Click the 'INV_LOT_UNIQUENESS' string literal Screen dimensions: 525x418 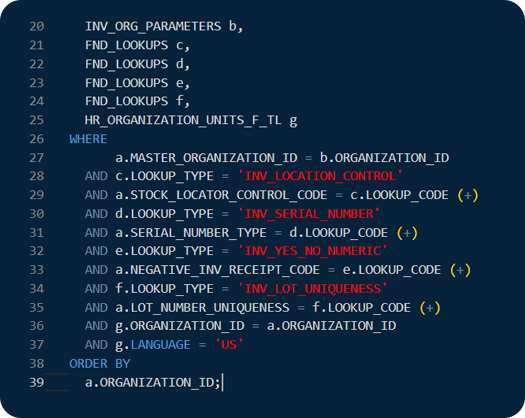coord(312,289)
